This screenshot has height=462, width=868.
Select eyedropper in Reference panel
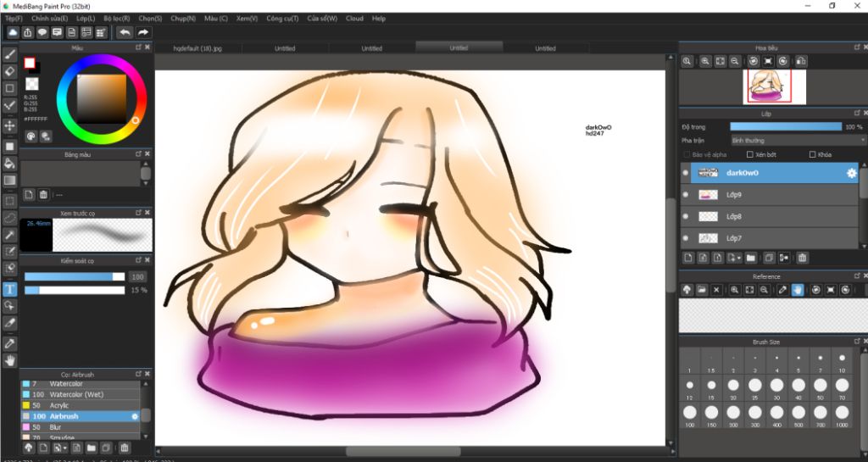782,290
